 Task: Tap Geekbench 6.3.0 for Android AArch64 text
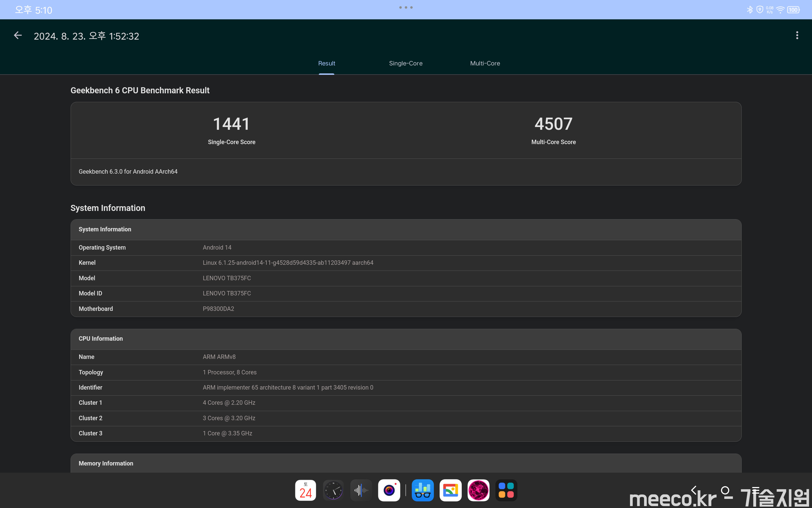click(128, 172)
